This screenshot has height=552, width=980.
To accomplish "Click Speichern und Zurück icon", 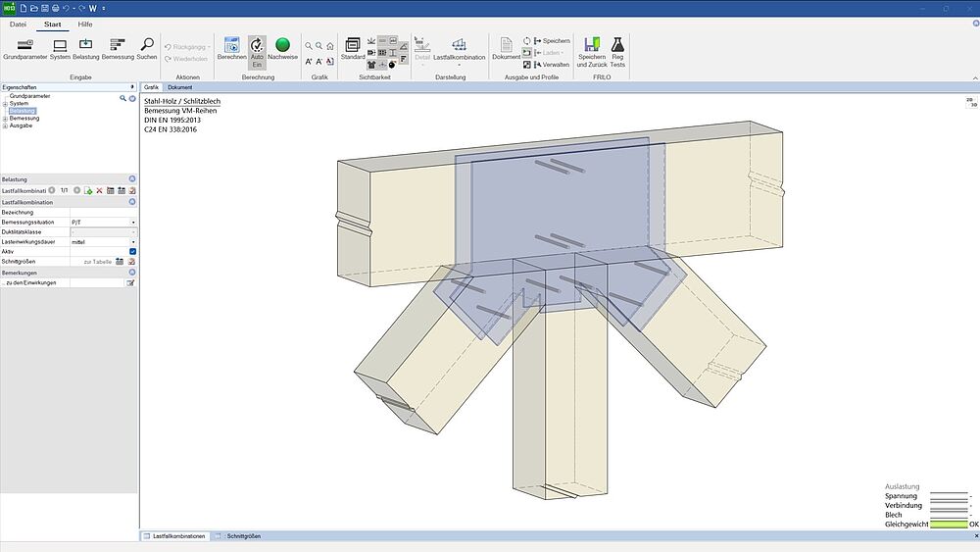I will [x=591, y=47].
